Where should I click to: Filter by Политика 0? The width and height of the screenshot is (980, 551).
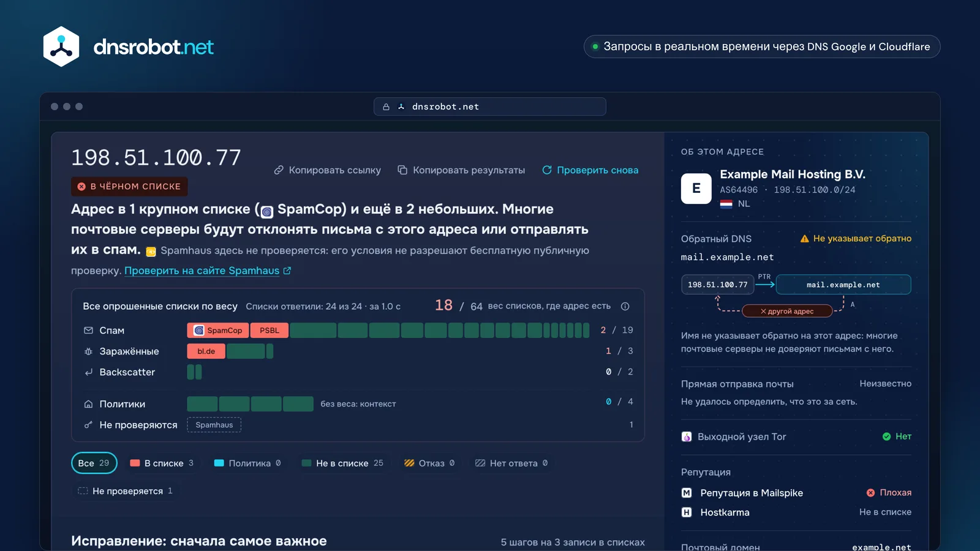247,463
